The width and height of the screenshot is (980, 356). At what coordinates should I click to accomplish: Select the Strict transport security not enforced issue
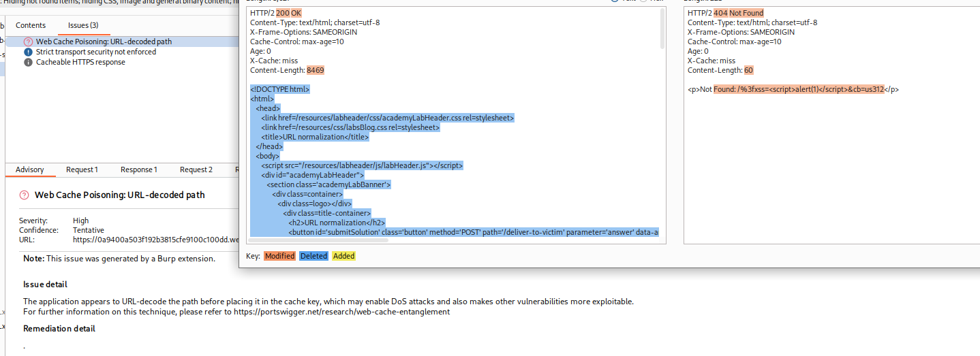tap(96, 52)
